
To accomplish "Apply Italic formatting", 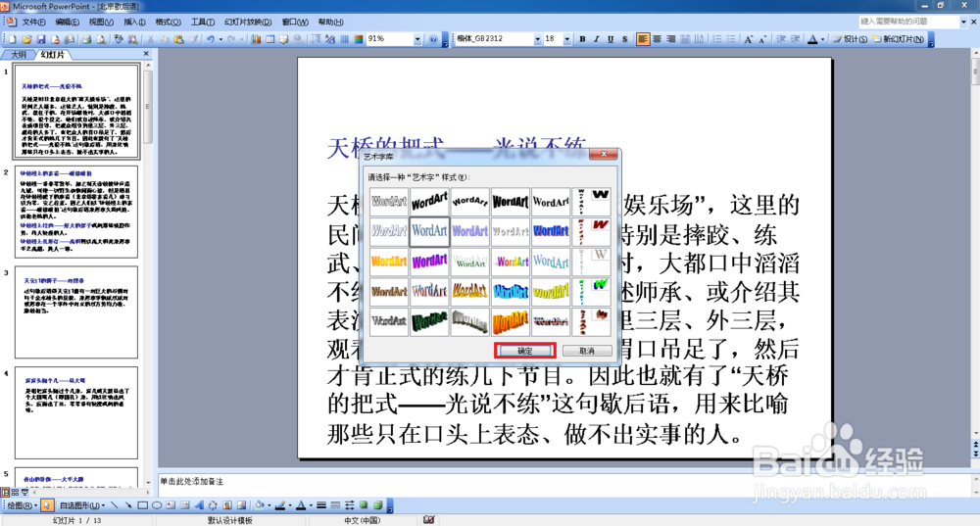I will pos(596,39).
